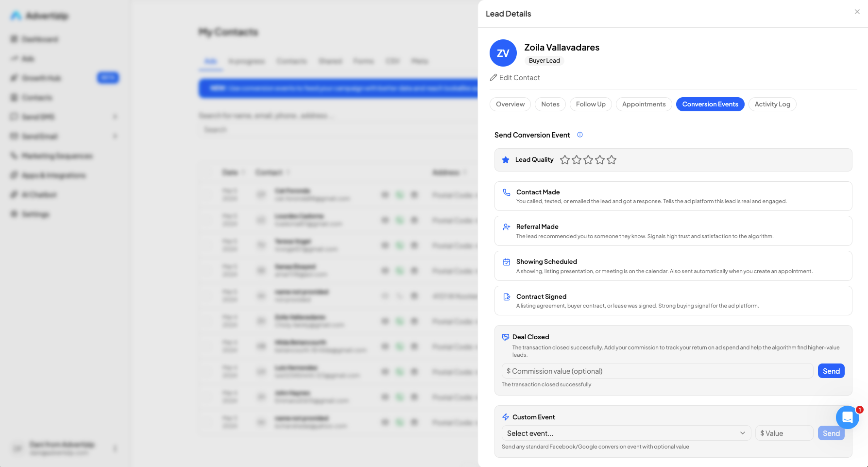Click the Edit Contact pencil icon
This screenshot has height=467, width=868.
click(494, 78)
